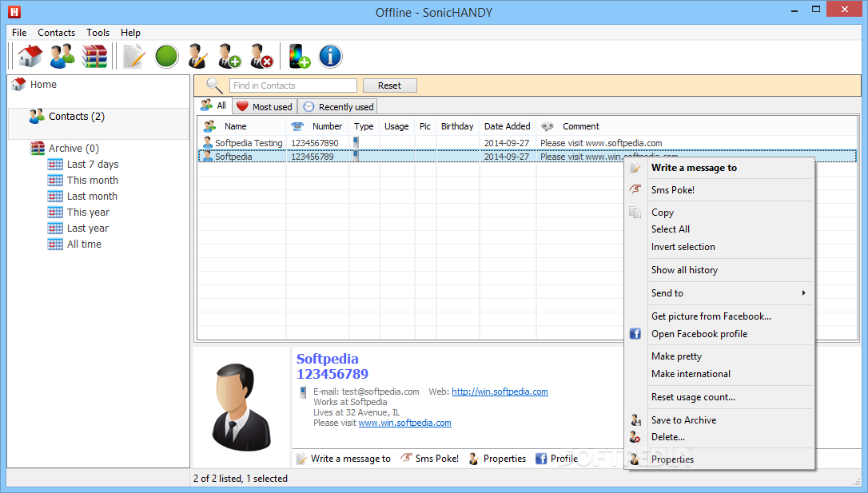Switch to the Recently used tab
Image resolution: width=868 pixels, height=493 pixels.
tap(338, 107)
